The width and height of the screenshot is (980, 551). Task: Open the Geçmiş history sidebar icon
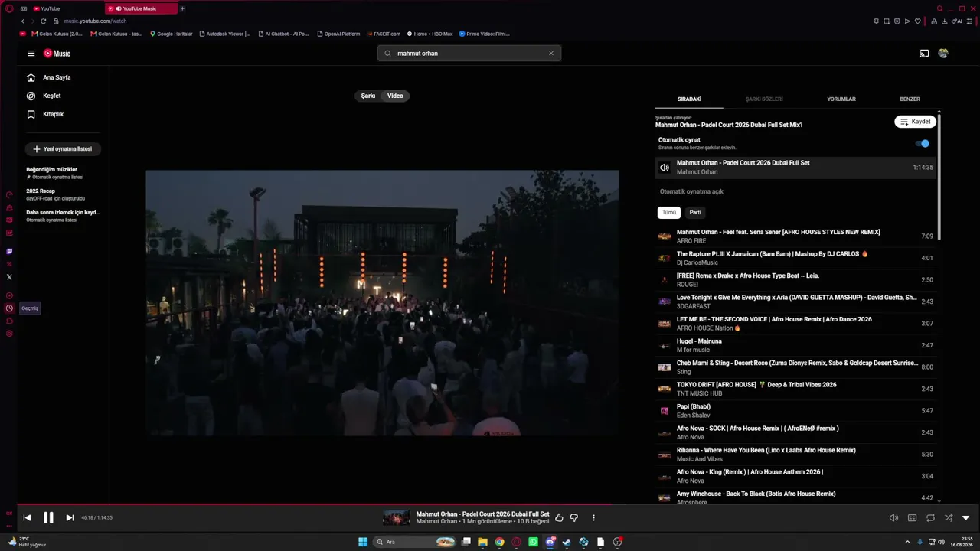point(9,308)
